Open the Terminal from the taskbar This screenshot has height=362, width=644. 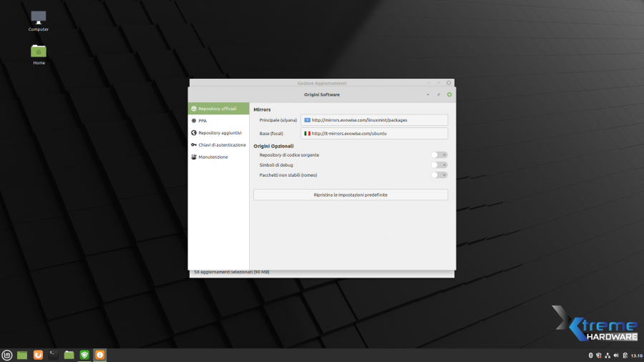(x=54, y=355)
